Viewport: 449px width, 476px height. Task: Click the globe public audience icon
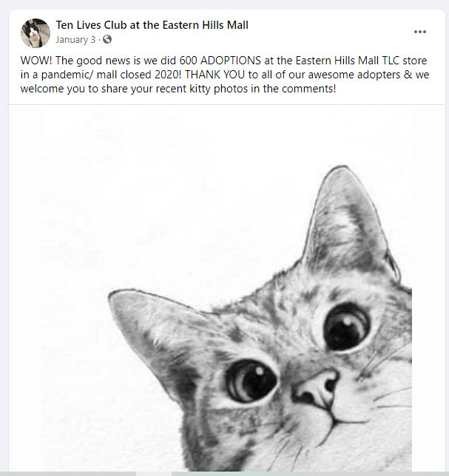coord(108,39)
